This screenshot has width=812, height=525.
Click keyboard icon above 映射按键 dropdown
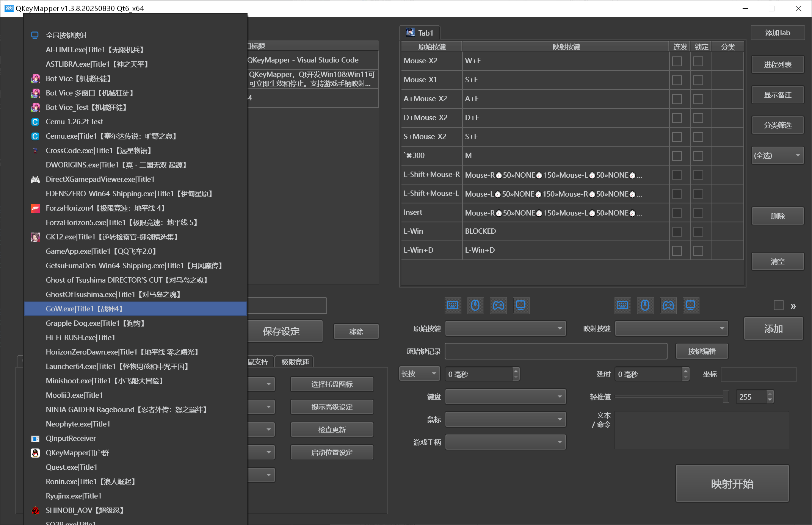pos(622,305)
